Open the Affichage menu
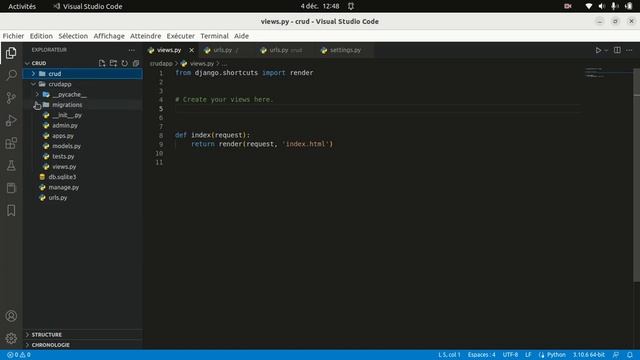Image resolution: width=640 pixels, height=360 pixels. pos(109,36)
